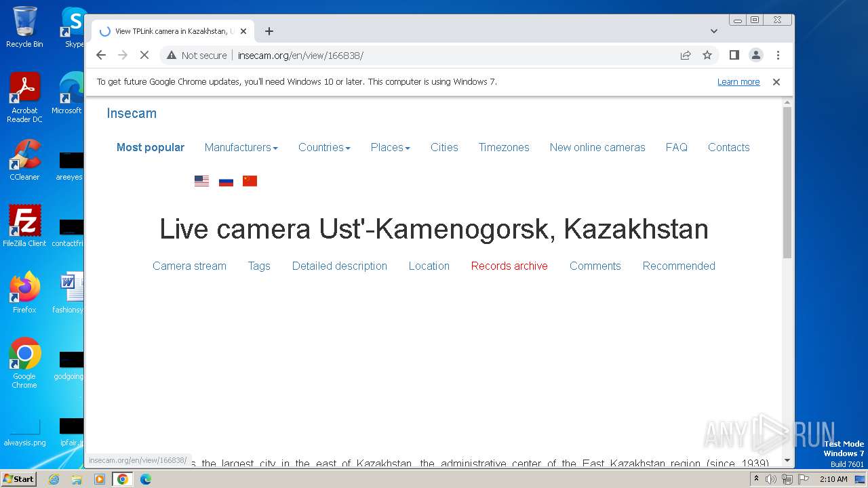Open Internet Explorer from taskbar
Image resolution: width=868 pixels, height=488 pixels.
(x=54, y=479)
